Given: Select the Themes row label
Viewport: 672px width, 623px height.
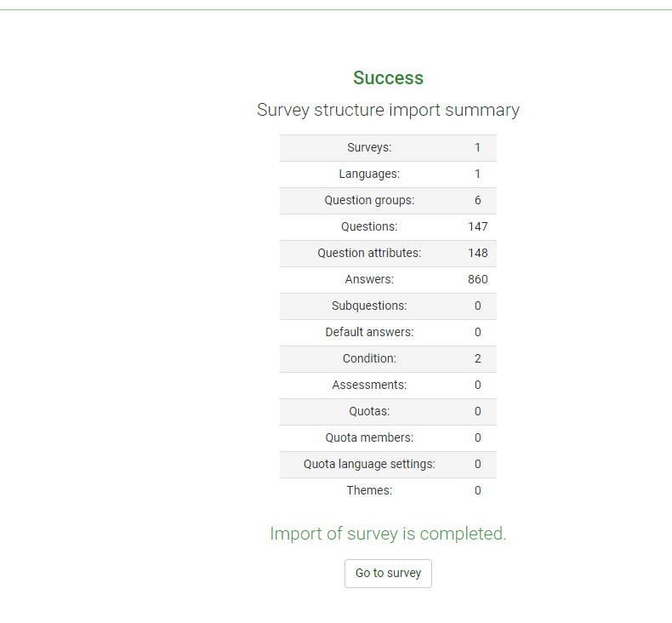Looking at the screenshot, I should (369, 490).
